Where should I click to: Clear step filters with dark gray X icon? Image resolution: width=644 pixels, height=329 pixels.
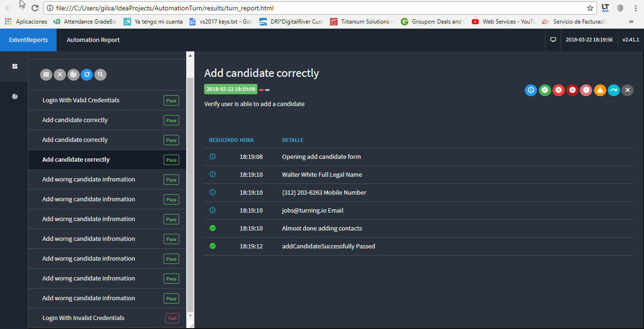[627, 90]
